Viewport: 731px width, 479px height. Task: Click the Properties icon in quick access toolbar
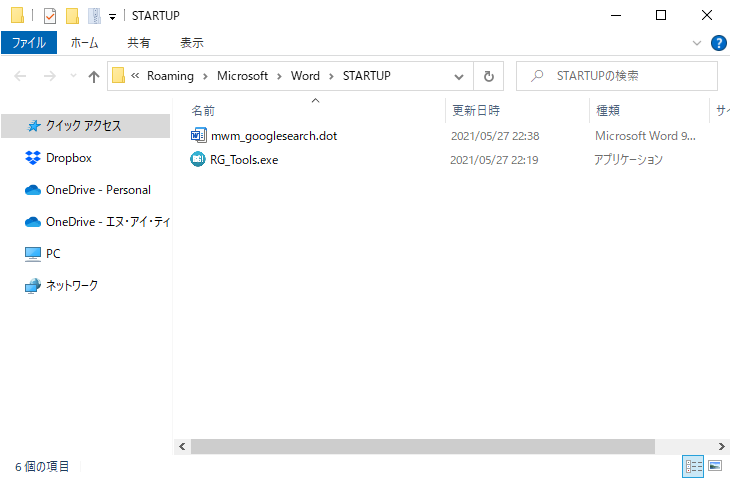click(x=50, y=16)
